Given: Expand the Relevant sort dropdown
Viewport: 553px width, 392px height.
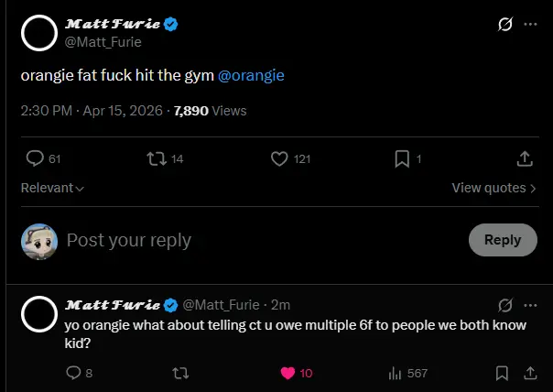Looking at the screenshot, I should pyautogui.click(x=52, y=188).
